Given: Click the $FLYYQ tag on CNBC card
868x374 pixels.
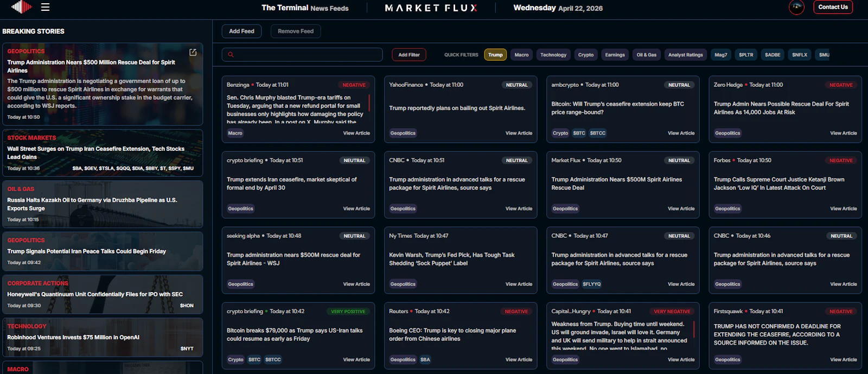Looking at the screenshot, I should tap(591, 284).
